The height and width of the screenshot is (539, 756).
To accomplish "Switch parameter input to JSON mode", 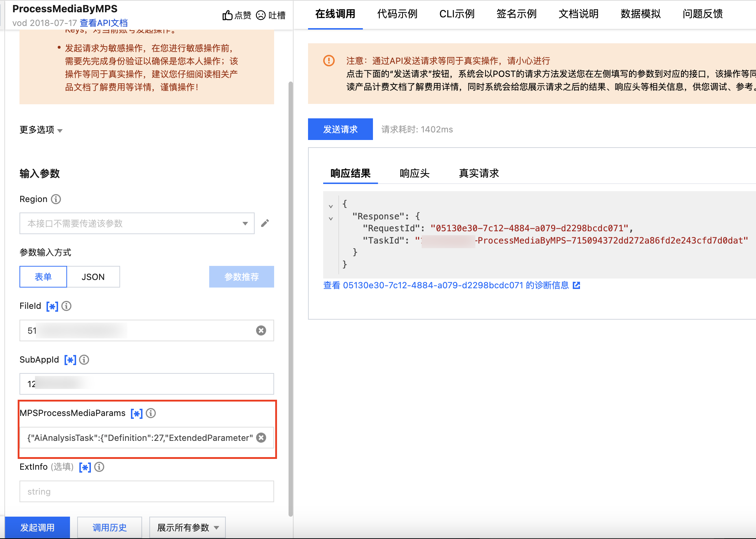I will coord(93,277).
